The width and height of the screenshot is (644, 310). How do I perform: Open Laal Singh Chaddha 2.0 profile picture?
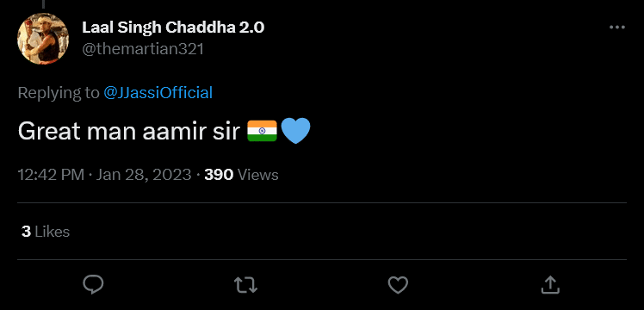(x=43, y=39)
